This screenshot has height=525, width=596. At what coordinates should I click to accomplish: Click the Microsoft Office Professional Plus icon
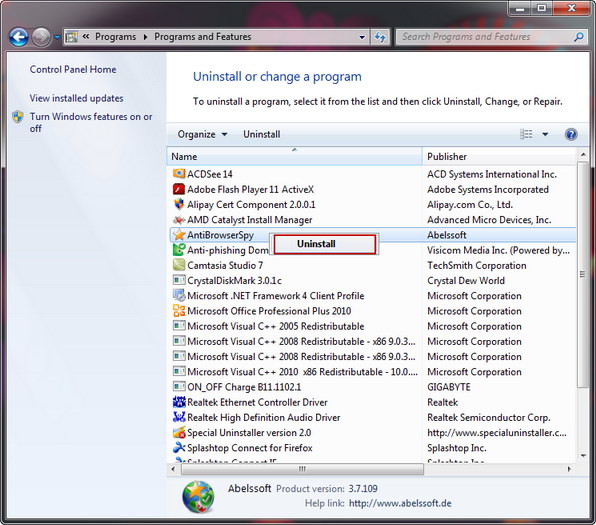click(179, 311)
